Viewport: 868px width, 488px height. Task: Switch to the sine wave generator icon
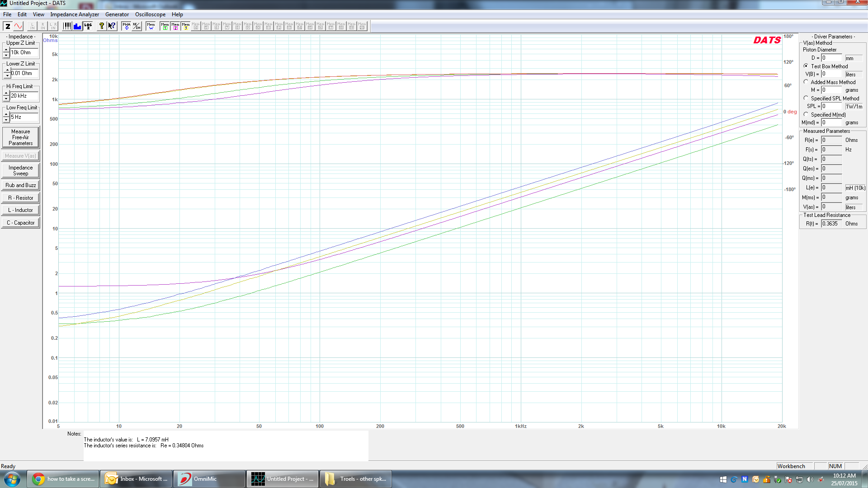click(18, 26)
